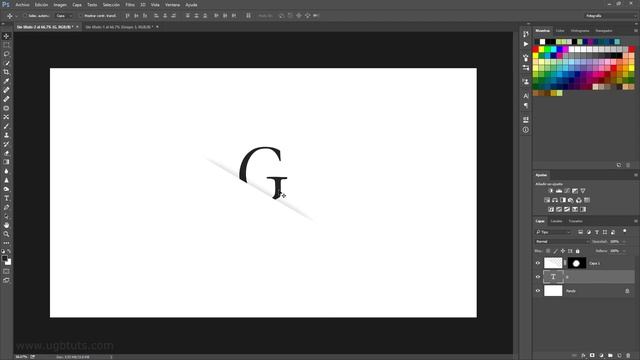Hide the G text layer
The height and width of the screenshot is (360, 640).
538,277
